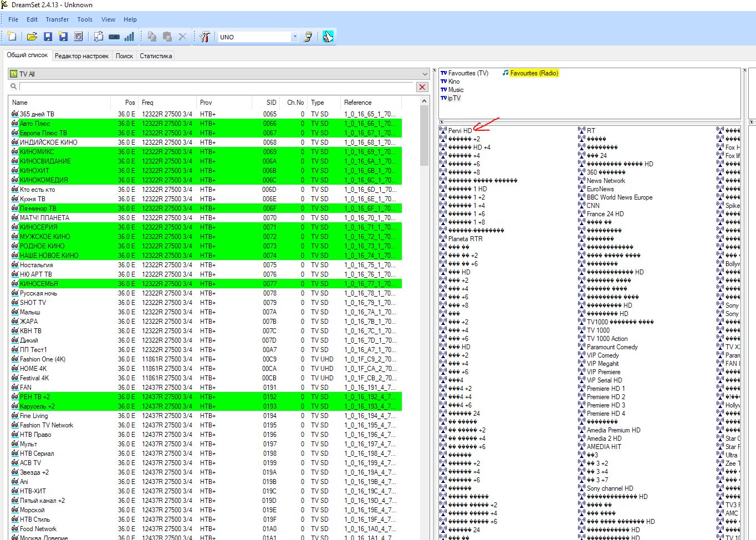Clear the search with red X button
756x540 pixels.
pos(422,87)
